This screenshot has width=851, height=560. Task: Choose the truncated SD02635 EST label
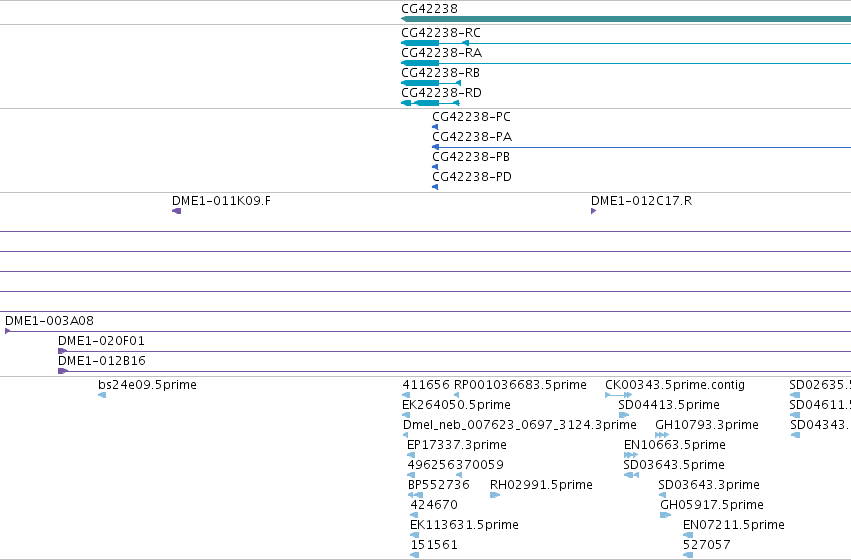820,385
